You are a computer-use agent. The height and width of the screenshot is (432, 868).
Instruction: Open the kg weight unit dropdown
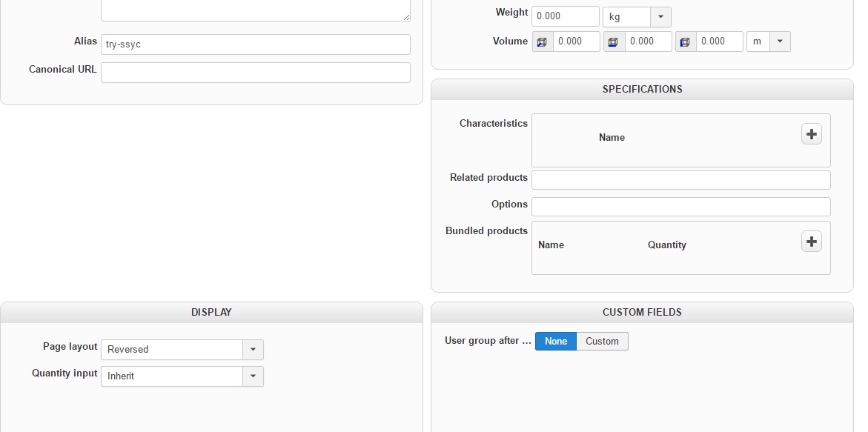660,16
